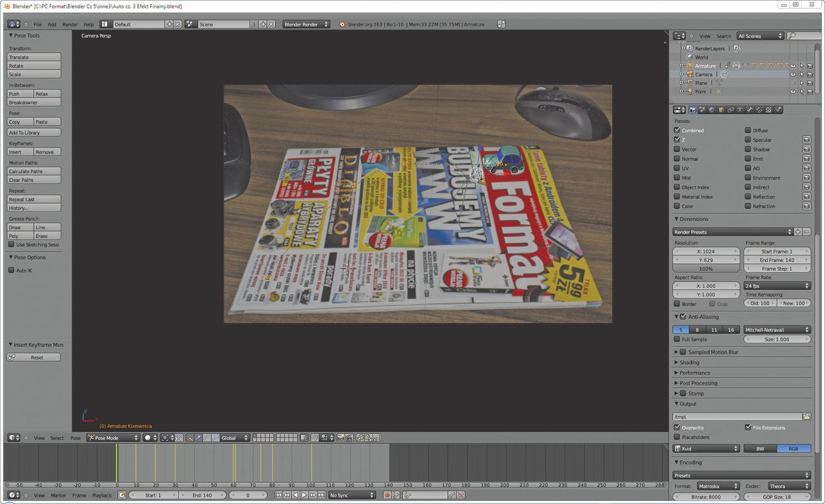
Task: Click the Point lamp icon in outliner
Action: pyautogui.click(x=690, y=92)
